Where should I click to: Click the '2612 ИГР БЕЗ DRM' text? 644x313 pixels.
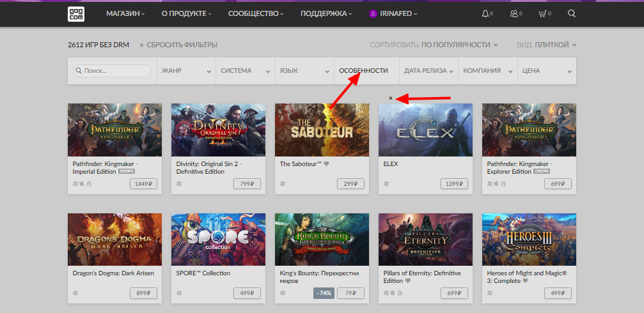point(98,45)
